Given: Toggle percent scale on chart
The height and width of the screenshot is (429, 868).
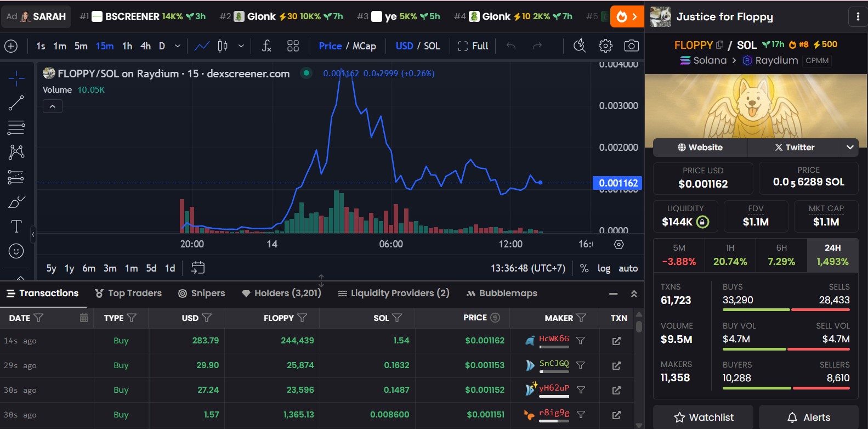Looking at the screenshot, I should [585, 268].
